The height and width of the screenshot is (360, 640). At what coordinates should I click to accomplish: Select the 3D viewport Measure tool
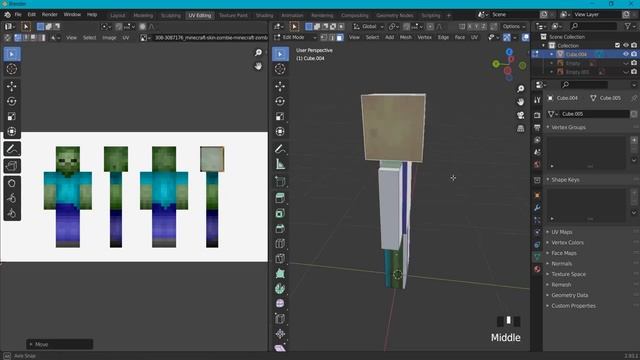coord(280,164)
